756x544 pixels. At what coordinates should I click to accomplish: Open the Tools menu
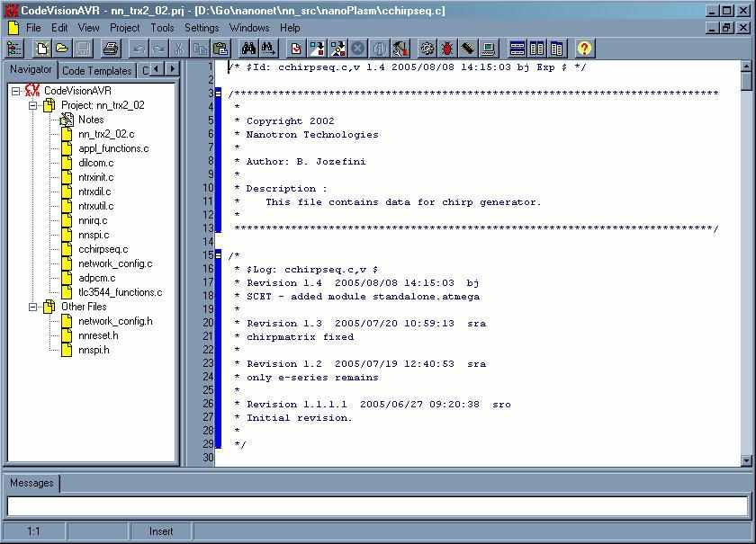pos(162,28)
